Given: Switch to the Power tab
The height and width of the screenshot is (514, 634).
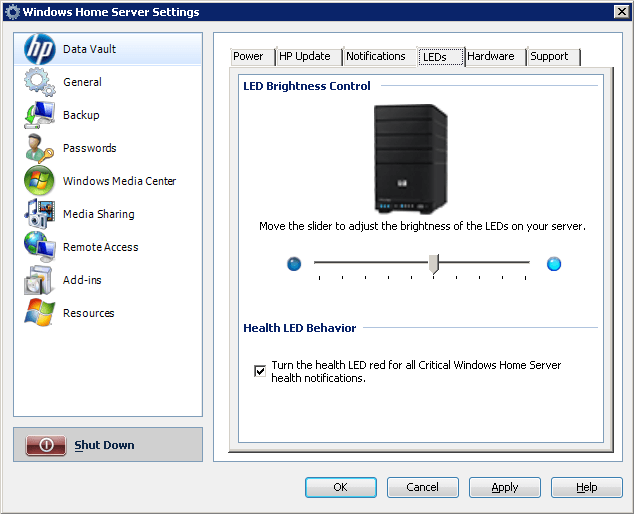Looking at the screenshot, I should (253, 57).
